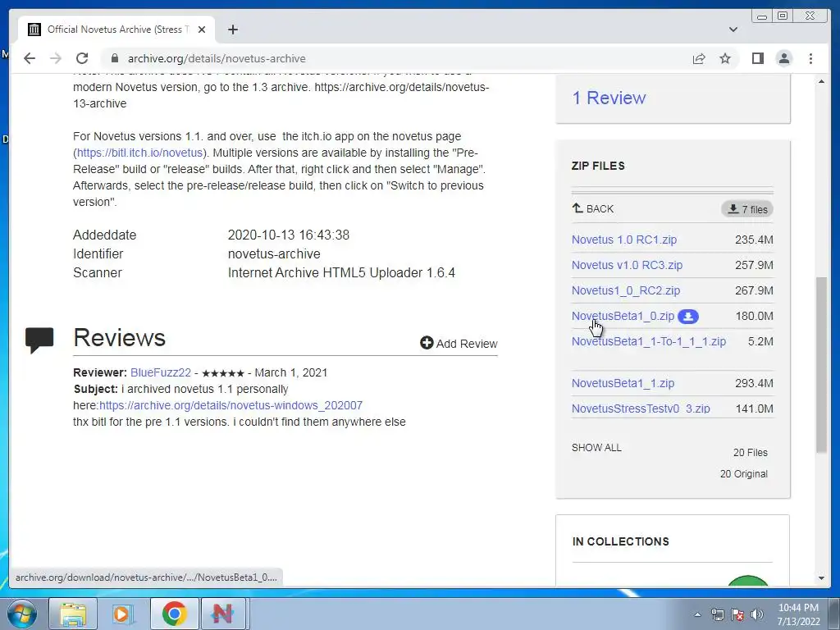The image size is (840, 630).
Task: Click the identifier value novetus-archive
Action: [274, 254]
